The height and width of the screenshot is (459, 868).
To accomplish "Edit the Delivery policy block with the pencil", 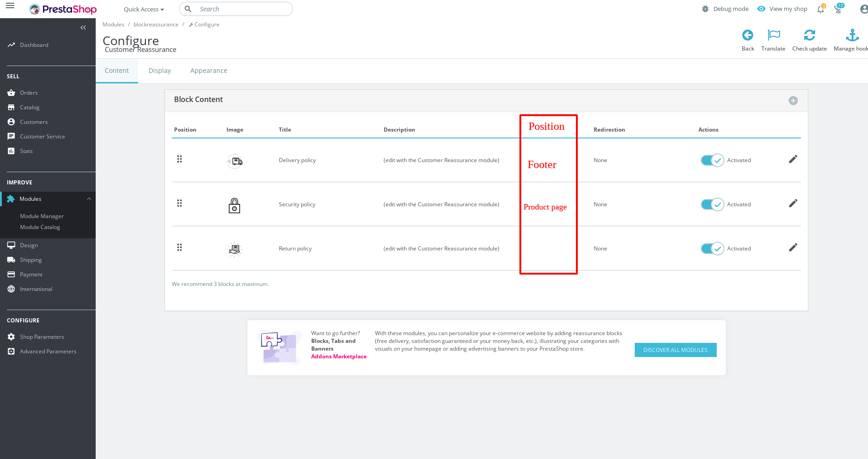I will [x=793, y=159].
